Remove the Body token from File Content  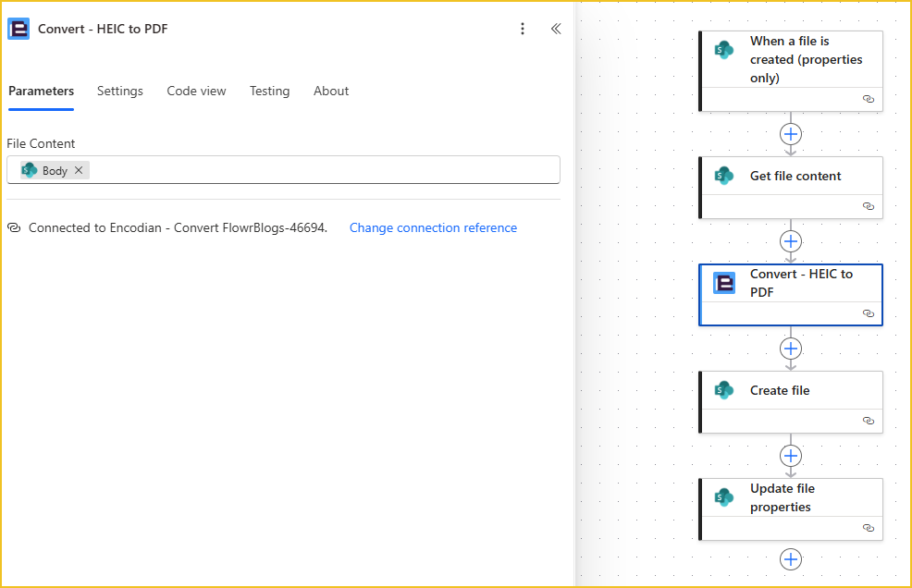click(x=79, y=170)
